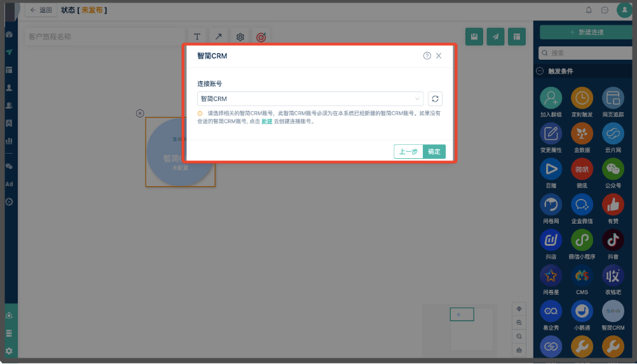The height and width of the screenshot is (364, 637).
Task: Click the 返回 back button
Action: 41,10
